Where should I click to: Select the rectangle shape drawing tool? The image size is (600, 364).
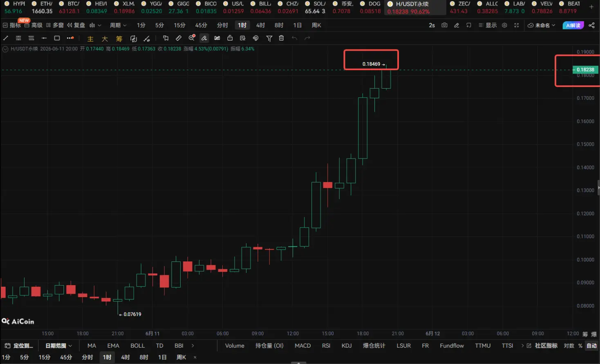(57, 38)
